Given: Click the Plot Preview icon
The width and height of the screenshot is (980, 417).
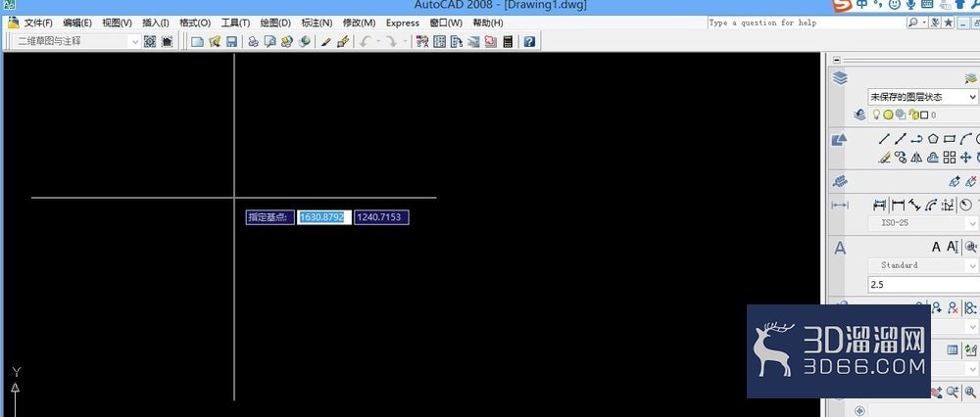Looking at the screenshot, I should 270,42.
